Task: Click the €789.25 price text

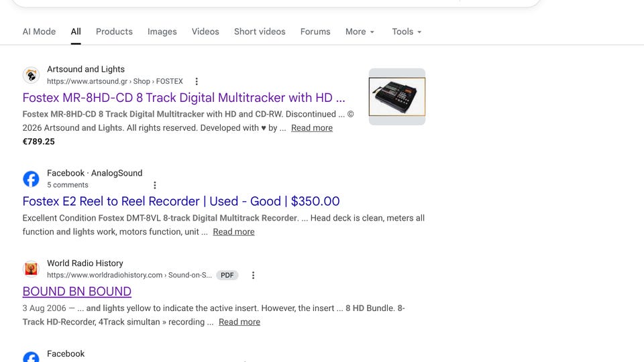Action: pyautogui.click(x=39, y=141)
